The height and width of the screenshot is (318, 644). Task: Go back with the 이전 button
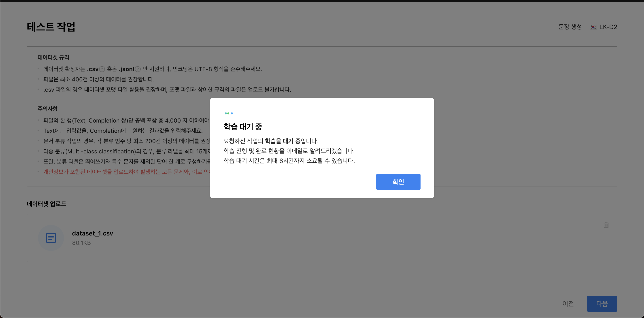click(x=568, y=303)
